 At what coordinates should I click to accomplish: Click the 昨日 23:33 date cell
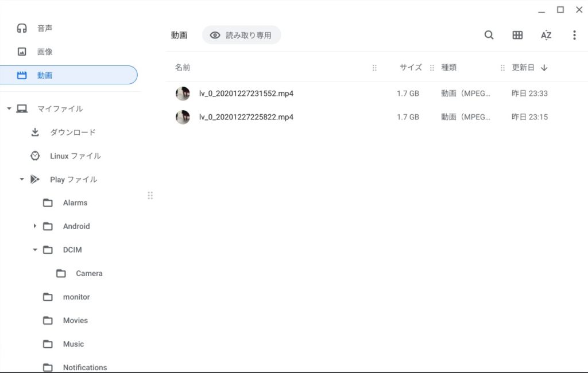click(529, 94)
